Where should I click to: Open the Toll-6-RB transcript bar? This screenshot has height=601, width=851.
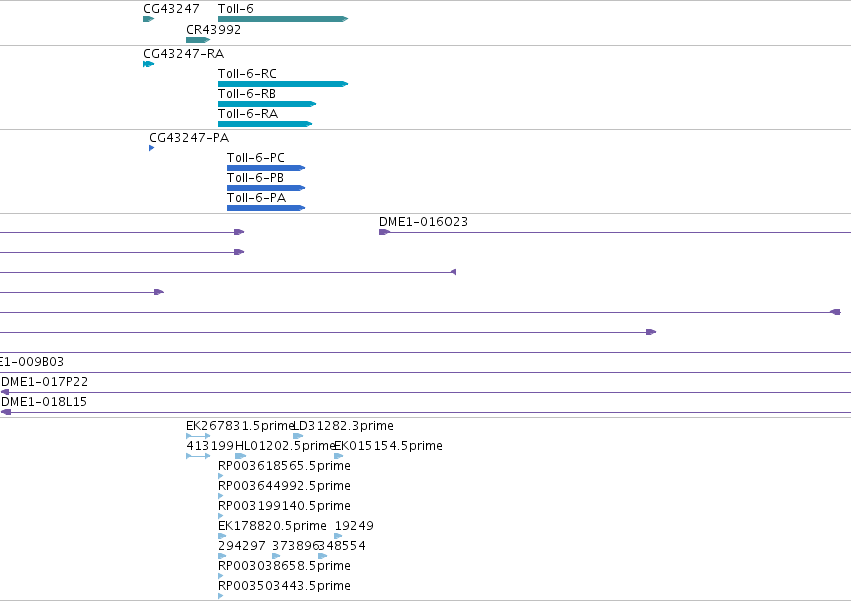(x=267, y=104)
